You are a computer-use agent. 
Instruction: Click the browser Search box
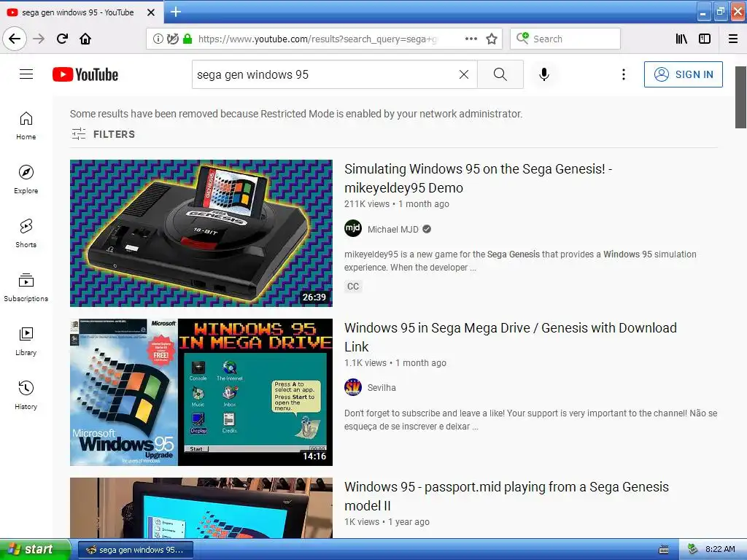[x=565, y=39]
